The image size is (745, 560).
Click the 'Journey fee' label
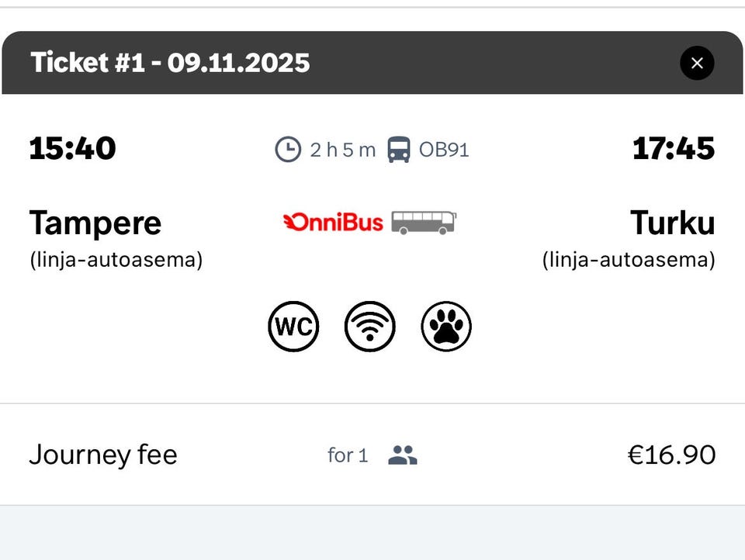point(103,455)
